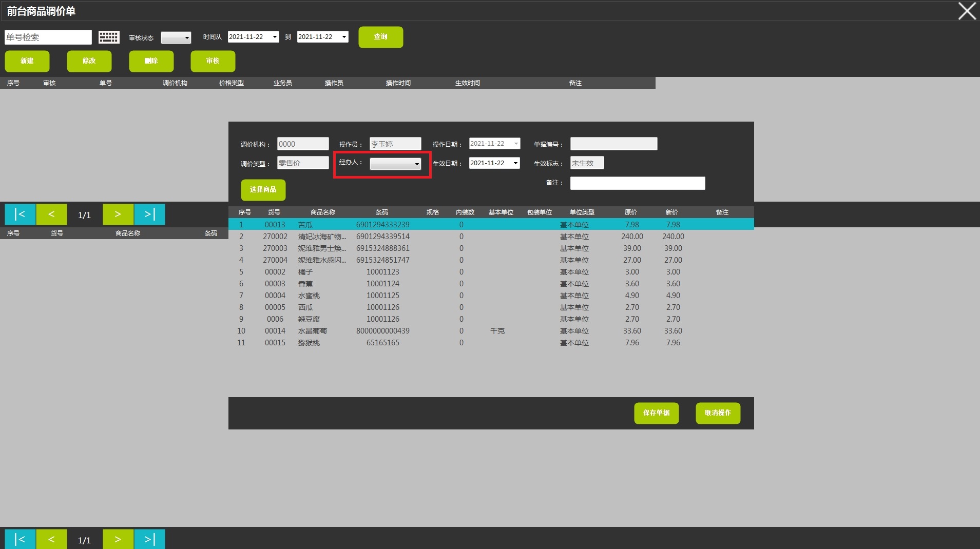
Task: Click the 新建 button
Action: point(27,61)
